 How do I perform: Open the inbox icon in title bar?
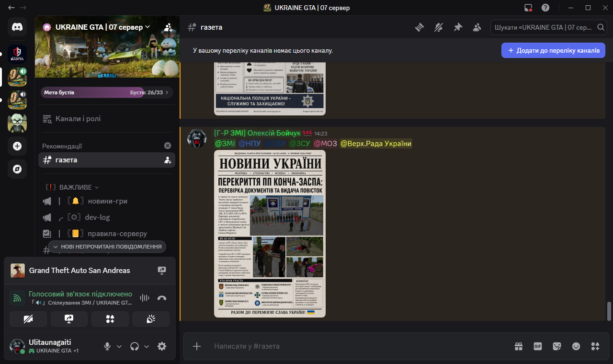(528, 8)
